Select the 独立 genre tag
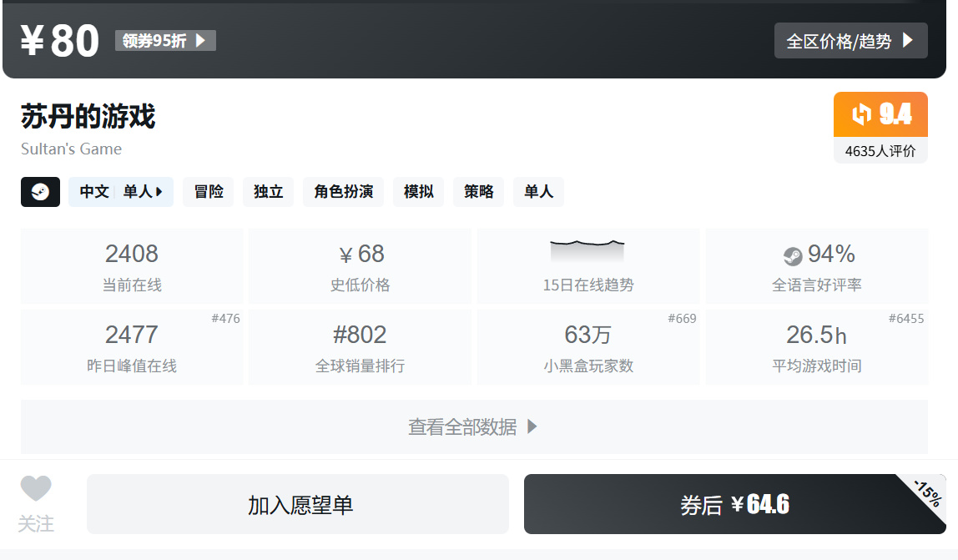The height and width of the screenshot is (560, 958). point(268,192)
